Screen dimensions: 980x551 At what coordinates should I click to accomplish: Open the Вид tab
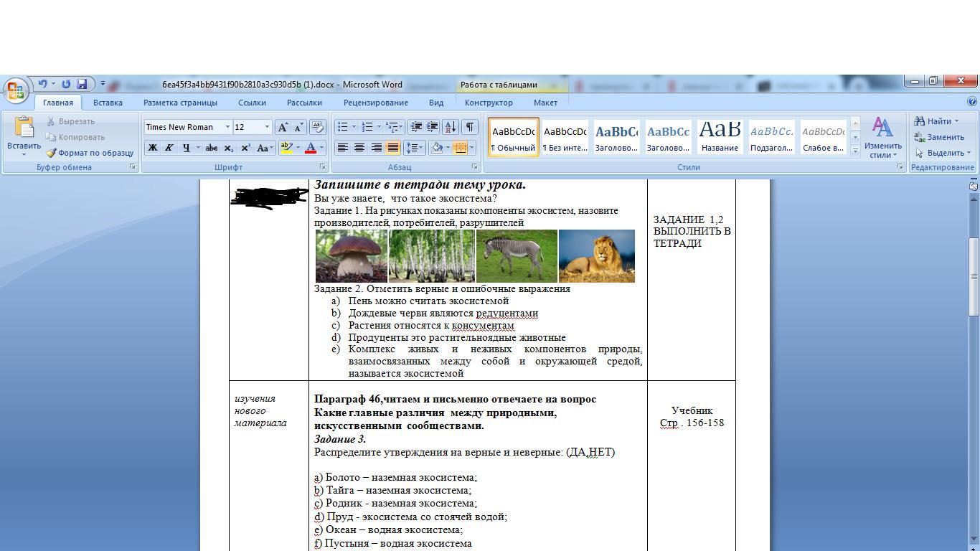coord(436,103)
